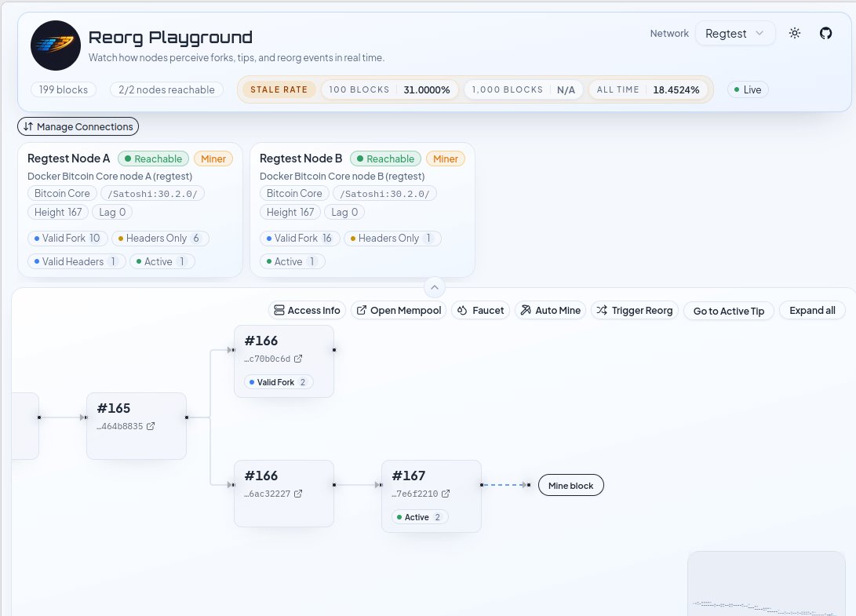This screenshot has width=856, height=616.
Task: Click the 1,000 BLOCKS stale rate pill
Action: (523, 89)
